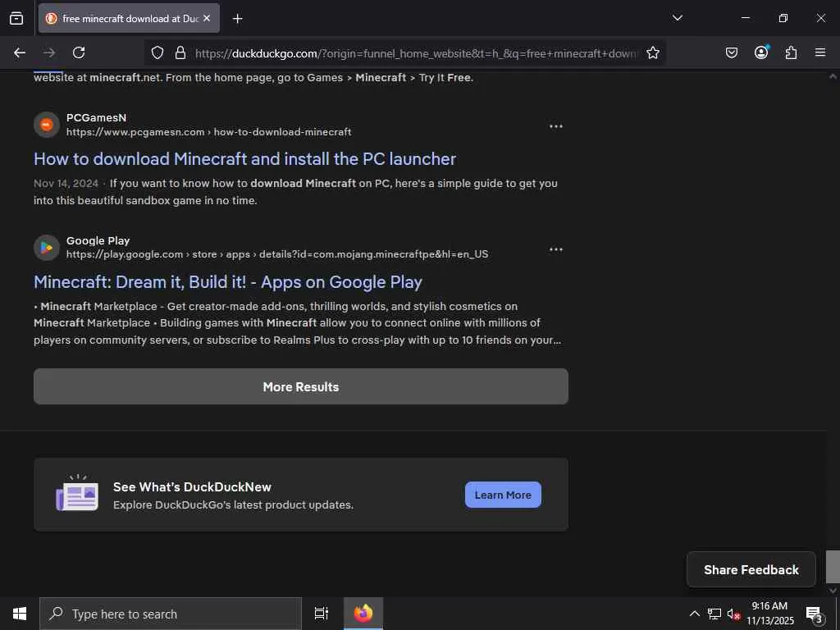
Task: Reload the current page
Action: [79, 52]
